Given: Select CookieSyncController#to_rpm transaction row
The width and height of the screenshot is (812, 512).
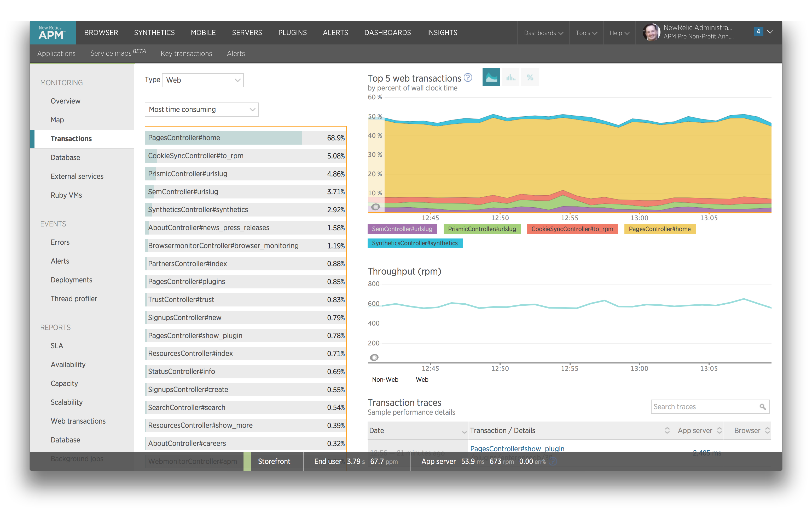Looking at the screenshot, I should [246, 156].
